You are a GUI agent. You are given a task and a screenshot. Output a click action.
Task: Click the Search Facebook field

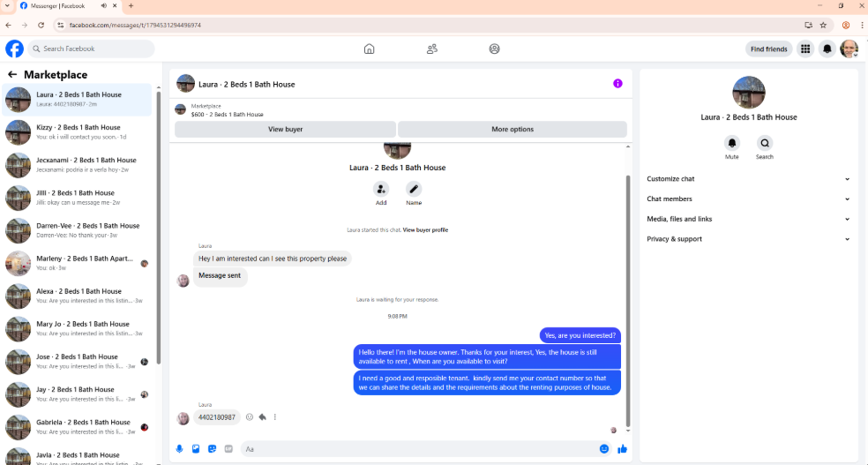(x=92, y=49)
